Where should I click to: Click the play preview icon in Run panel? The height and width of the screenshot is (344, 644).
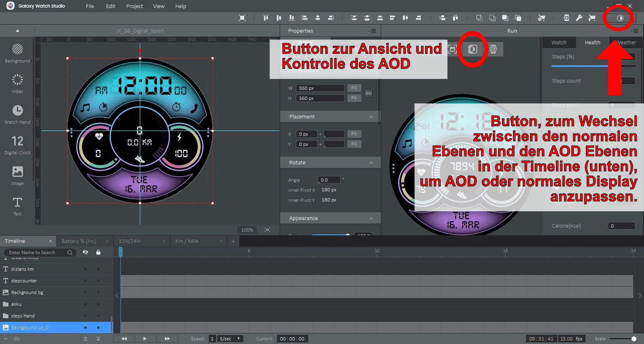[x=493, y=49]
